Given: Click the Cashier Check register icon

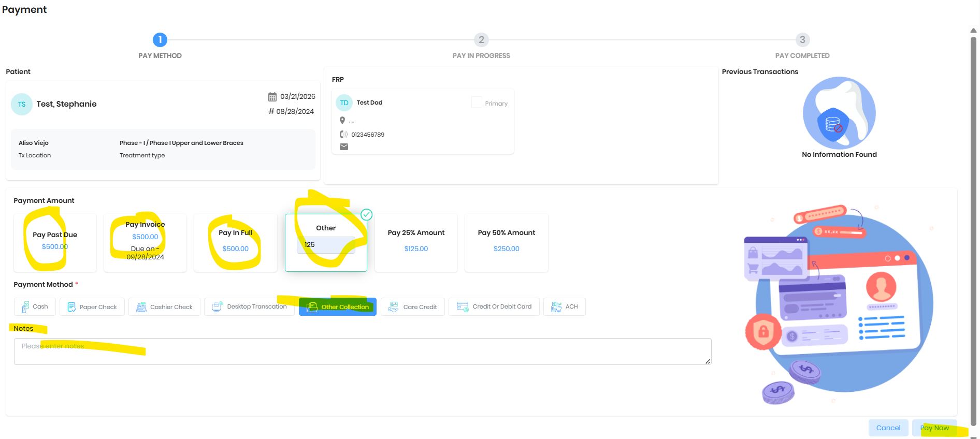Looking at the screenshot, I should (x=141, y=307).
